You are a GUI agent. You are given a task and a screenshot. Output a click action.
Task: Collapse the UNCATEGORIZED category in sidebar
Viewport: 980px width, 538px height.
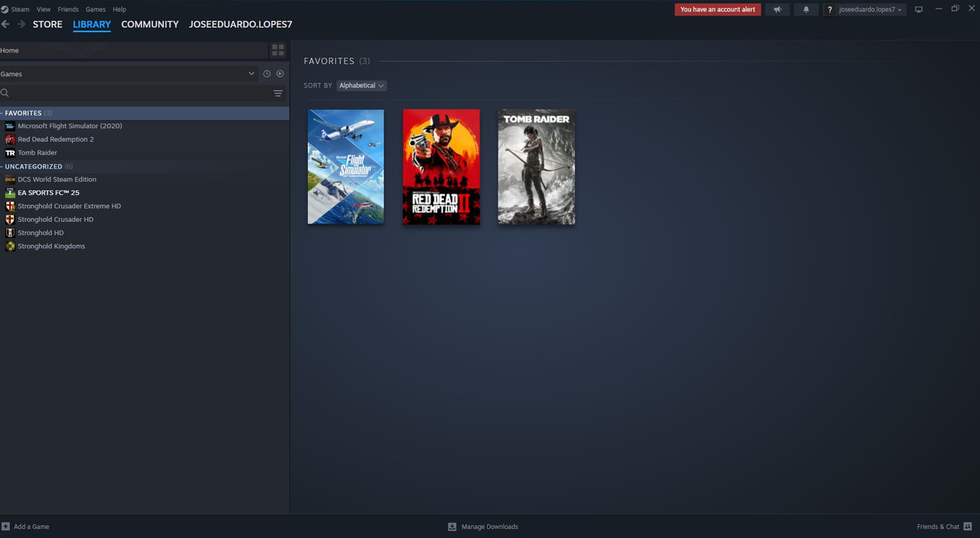(x=2, y=167)
